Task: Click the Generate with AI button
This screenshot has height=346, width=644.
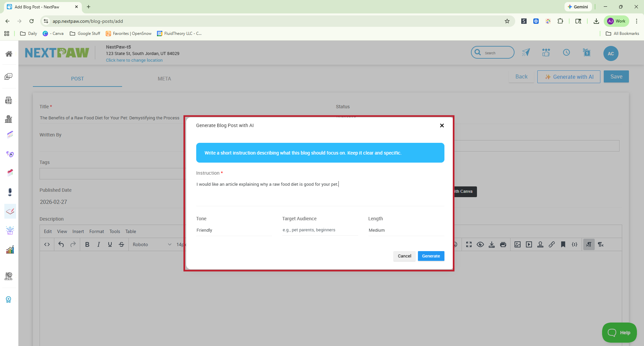Action: point(569,77)
